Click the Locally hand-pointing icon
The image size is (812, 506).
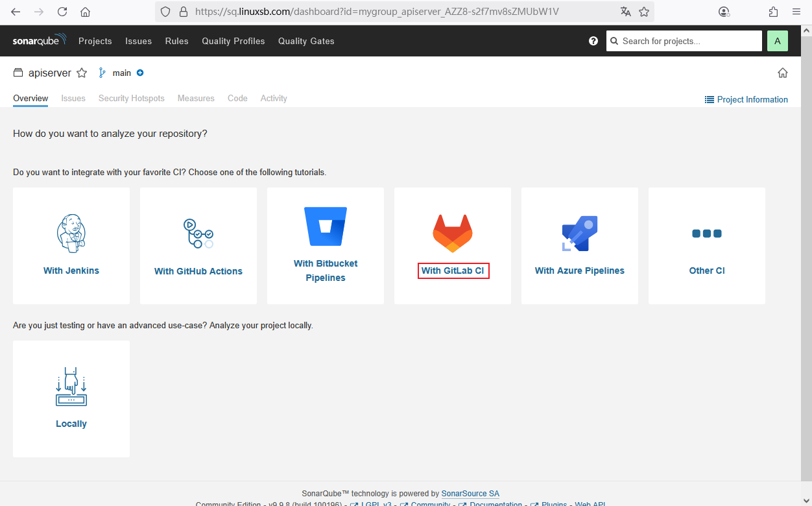coord(71,387)
